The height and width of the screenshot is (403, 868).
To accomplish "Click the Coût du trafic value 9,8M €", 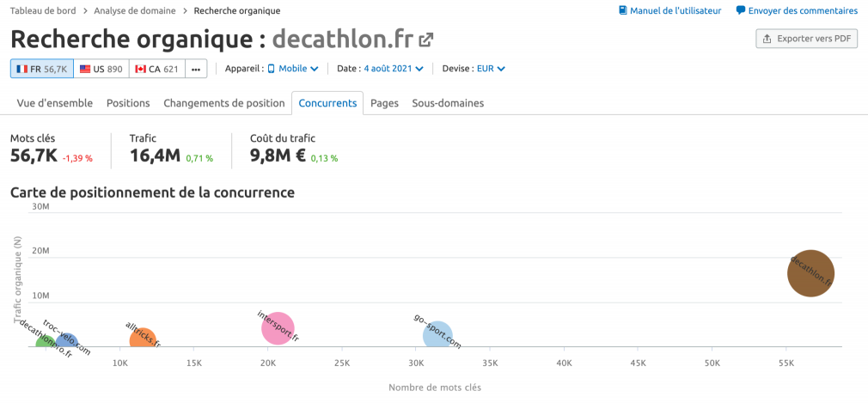I will pos(278,156).
